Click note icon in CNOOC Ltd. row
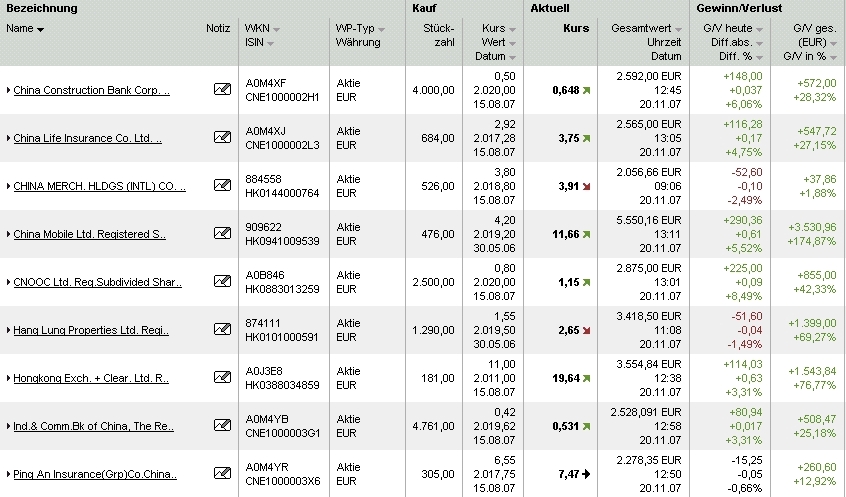 click(222, 282)
